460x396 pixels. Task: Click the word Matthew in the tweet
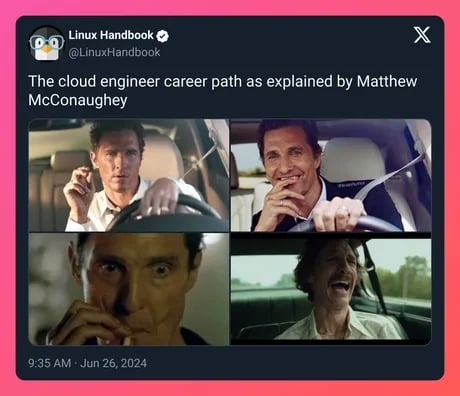387,81
